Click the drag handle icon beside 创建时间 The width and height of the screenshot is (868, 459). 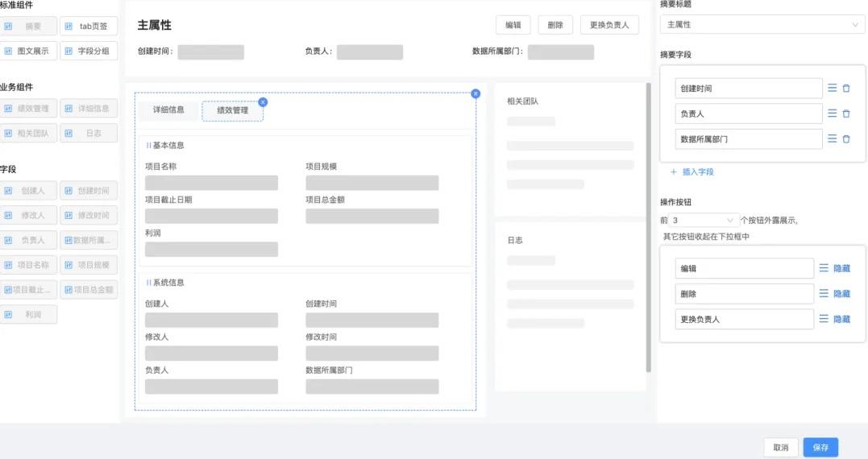click(x=832, y=89)
